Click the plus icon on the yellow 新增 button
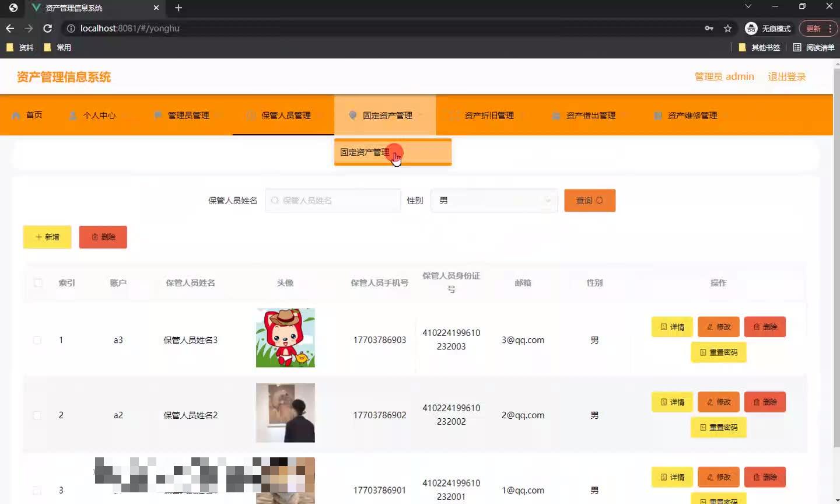 37,237
